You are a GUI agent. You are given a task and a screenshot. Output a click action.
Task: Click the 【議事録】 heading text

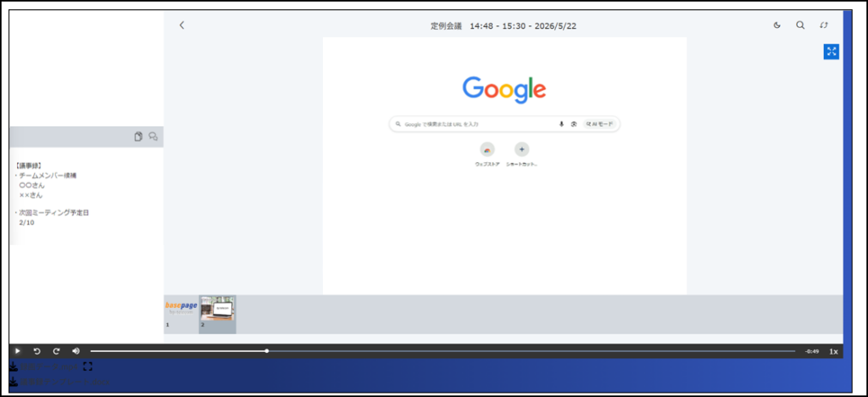(30, 165)
